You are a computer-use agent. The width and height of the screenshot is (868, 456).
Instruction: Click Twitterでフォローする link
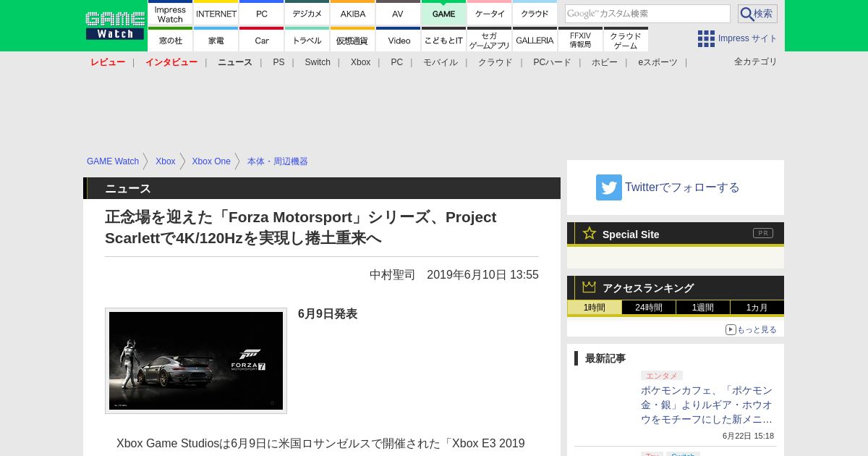point(682,187)
